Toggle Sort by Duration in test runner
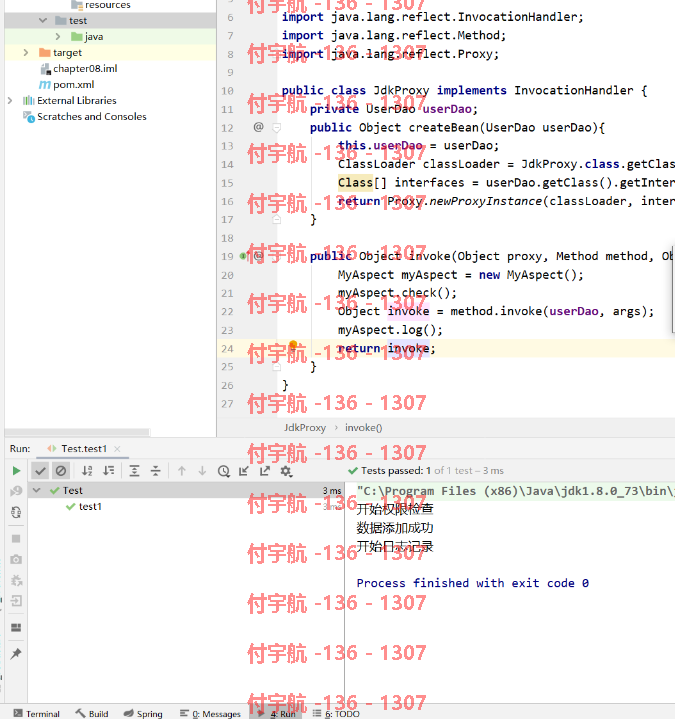This screenshot has height=719, width=675. pos(108,470)
